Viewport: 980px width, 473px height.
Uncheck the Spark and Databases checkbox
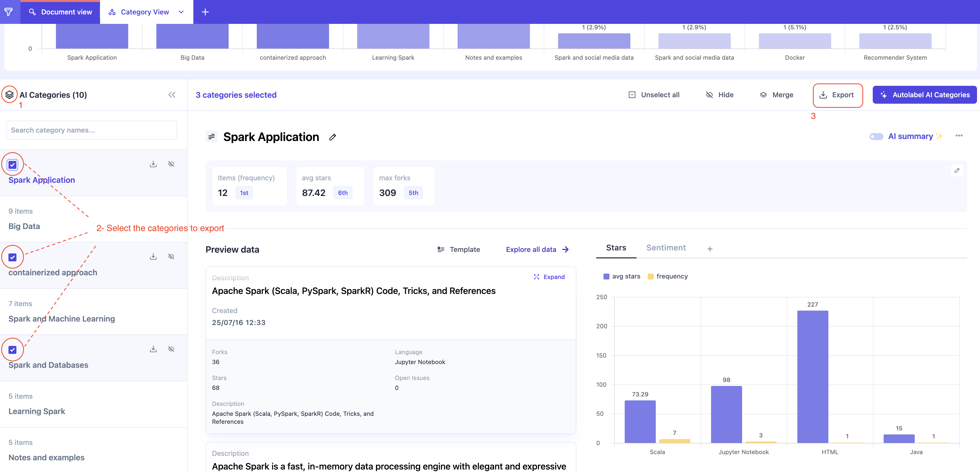pyautogui.click(x=12, y=350)
